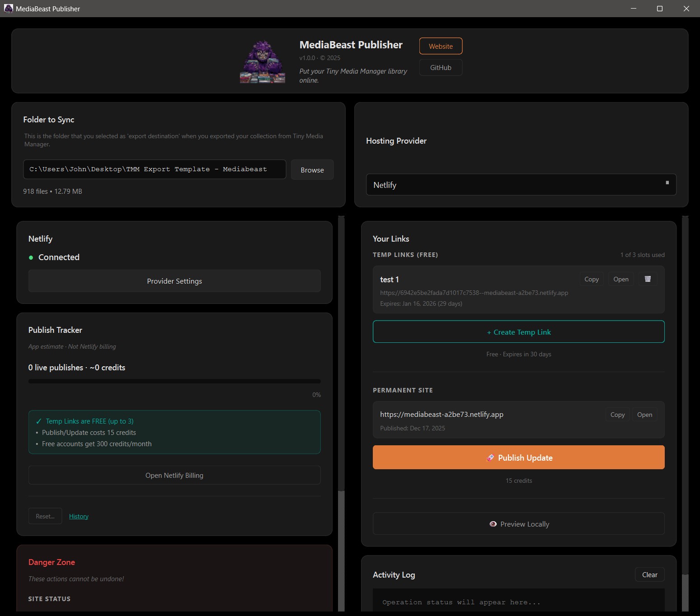Image resolution: width=700 pixels, height=616 pixels.
Task: Open the Hosting Provider dropdown
Action: click(x=521, y=185)
